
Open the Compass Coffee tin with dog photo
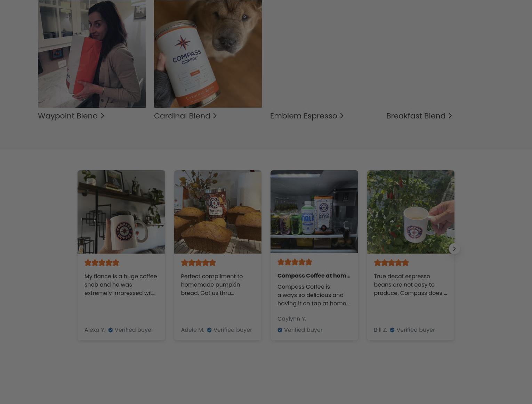pos(208,54)
